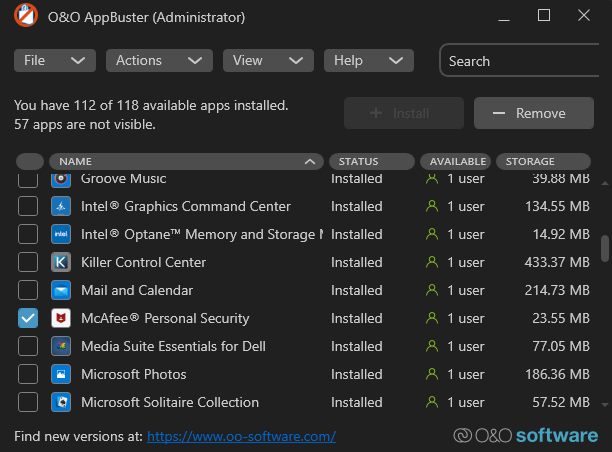
Task: Click the 23.55 MB storage value
Action: pyautogui.click(x=561, y=319)
